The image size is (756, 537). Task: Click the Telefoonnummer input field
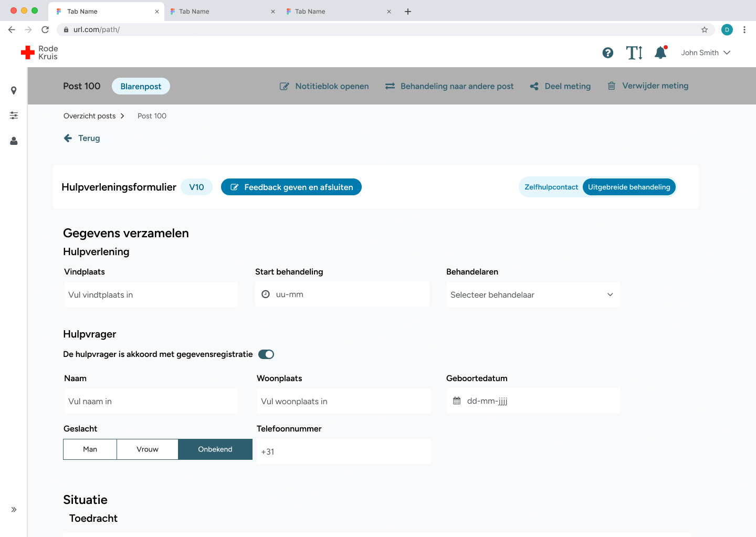[344, 451]
